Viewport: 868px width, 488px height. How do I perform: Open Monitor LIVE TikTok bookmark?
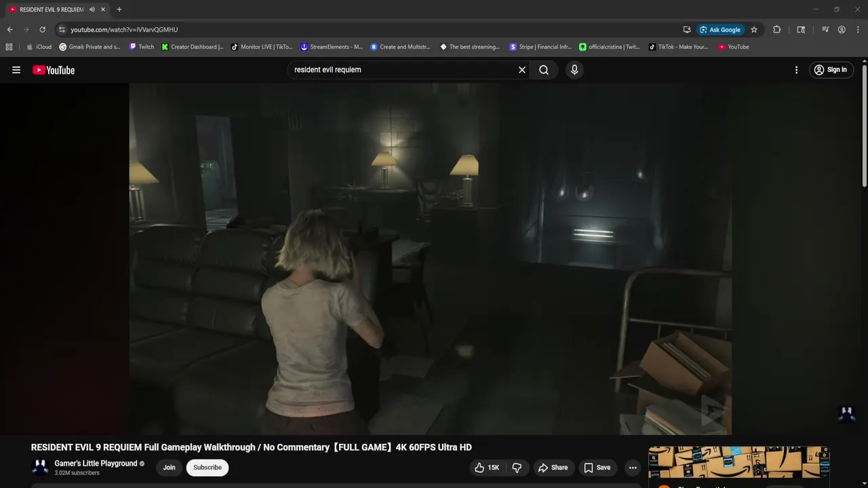[262, 47]
